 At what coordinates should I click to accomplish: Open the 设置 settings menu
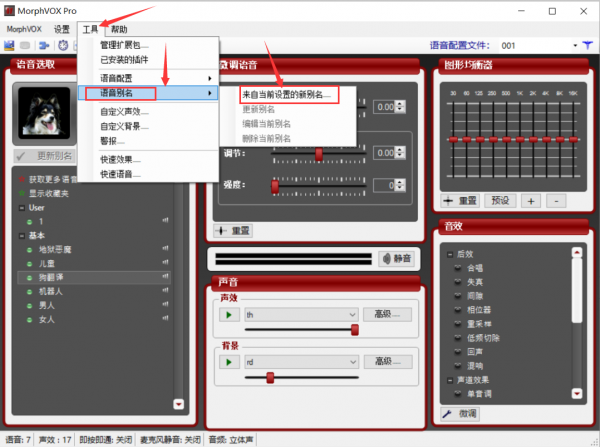62,29
